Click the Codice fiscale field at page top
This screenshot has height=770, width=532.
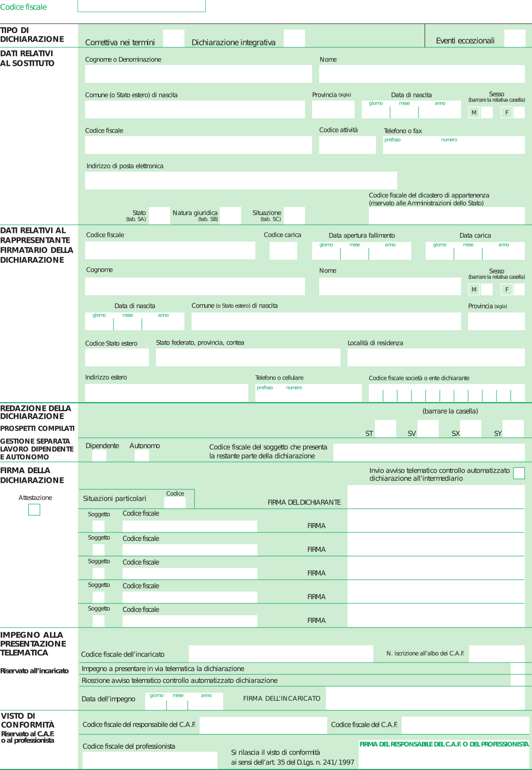coord(141,6)
